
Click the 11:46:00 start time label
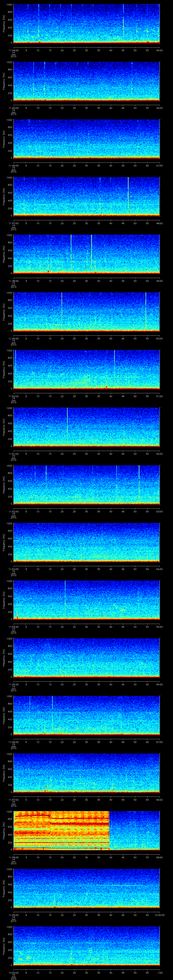coord(13,166)
